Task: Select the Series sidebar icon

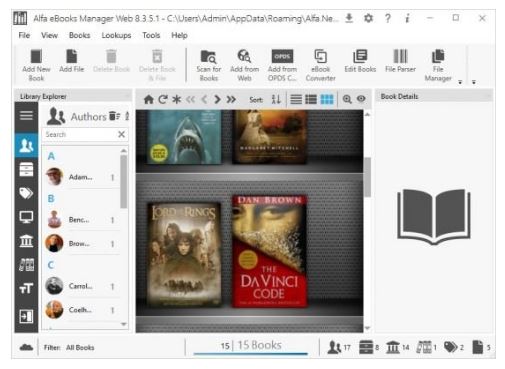Action: (x=26, y=169)
